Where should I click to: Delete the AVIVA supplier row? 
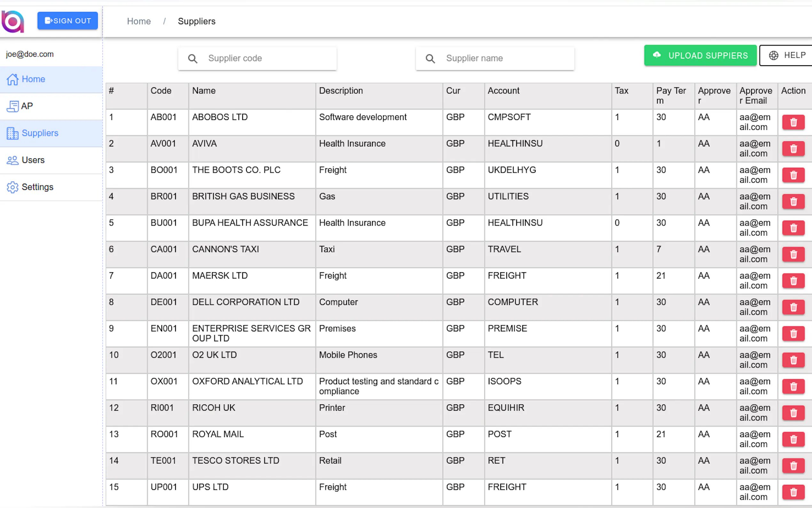tap(793, 149)
